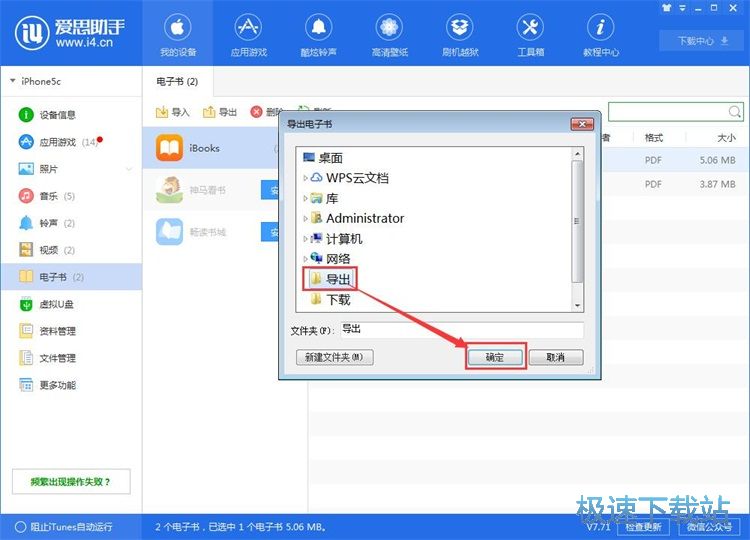Click the folder tree scrollbar thumb
The image size is (750, 540).
point(577,221)
